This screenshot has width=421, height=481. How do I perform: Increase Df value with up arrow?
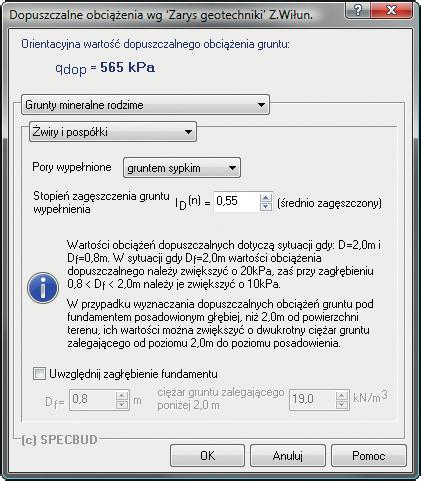(x=122, y=395)
